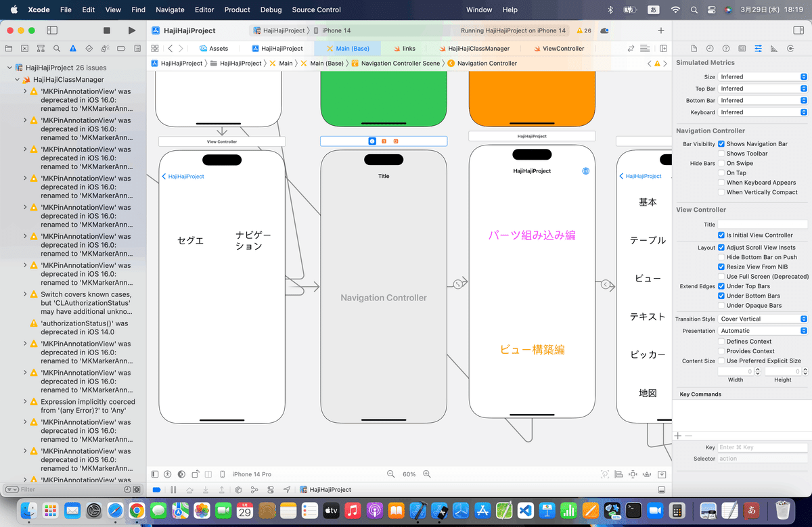Expand the Switch covers known cases warning
This screenshot has width=812, height=527.
25,295
